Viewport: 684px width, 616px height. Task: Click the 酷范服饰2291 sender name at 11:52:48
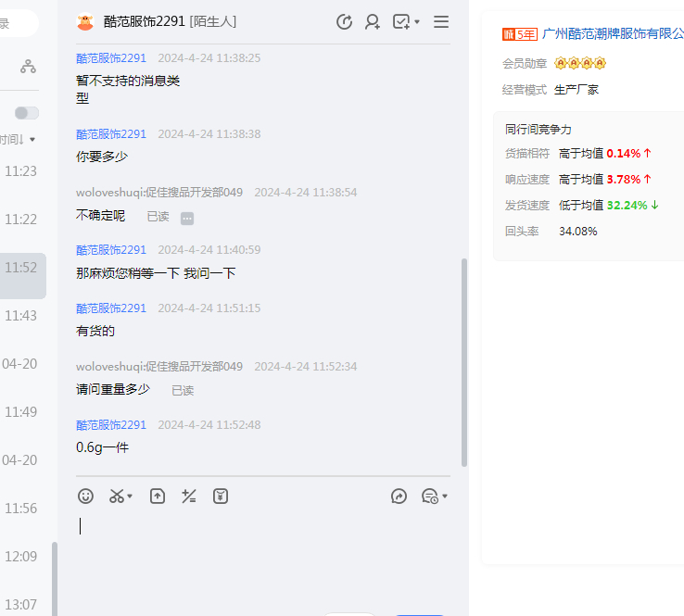click(x=111, y=425)
